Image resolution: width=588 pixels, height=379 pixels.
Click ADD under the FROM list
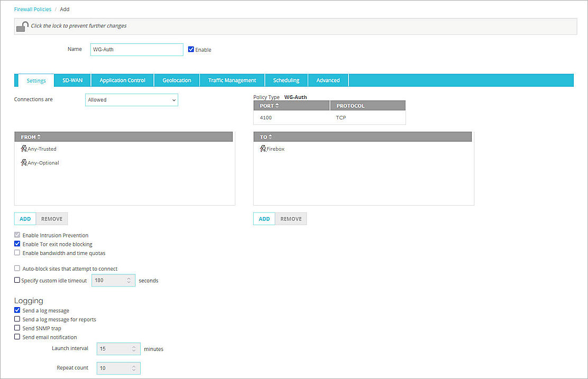(25, 218)
